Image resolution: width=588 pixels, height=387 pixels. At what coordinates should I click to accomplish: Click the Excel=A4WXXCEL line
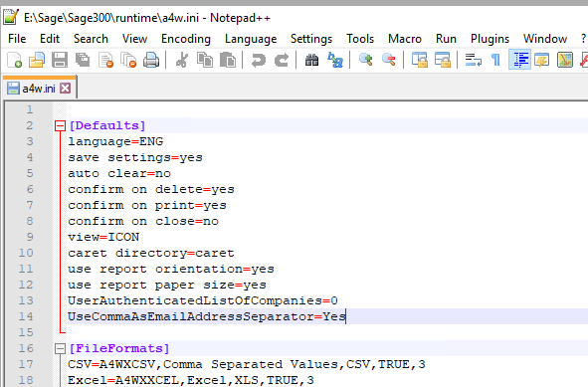(191, 380)
